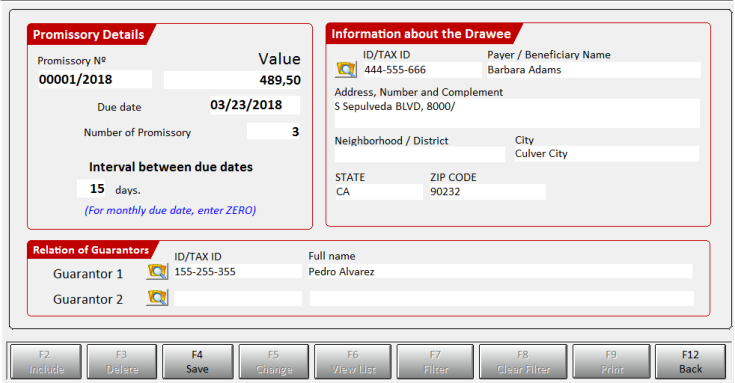
Task: Click the F9 Print button
Action: (x=611, y=361)
